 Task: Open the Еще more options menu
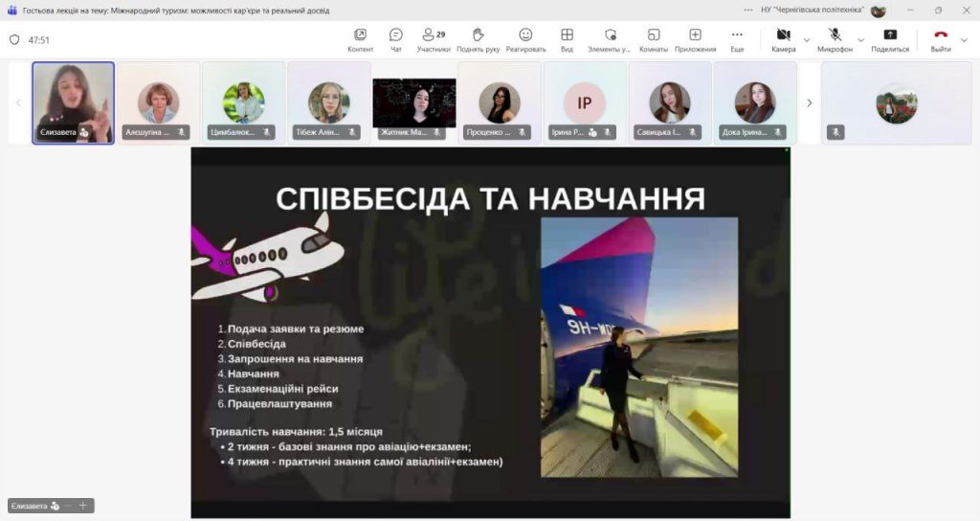737,39
